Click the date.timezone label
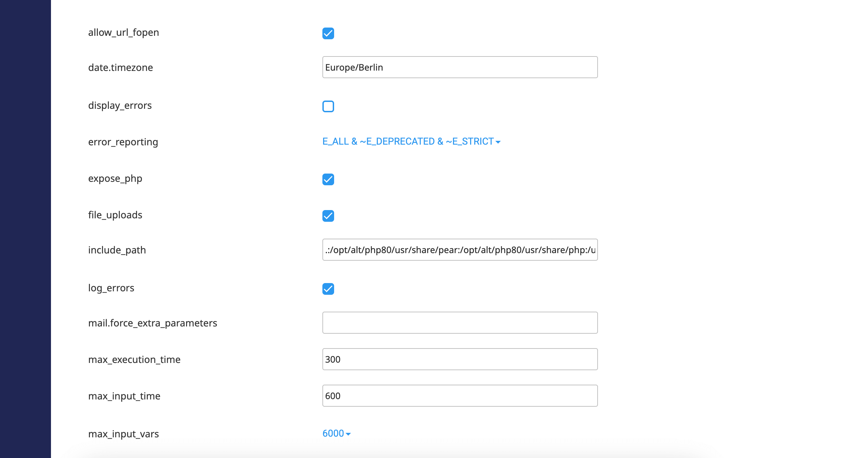Screen dimensions: 868x458 coord(121,67)
